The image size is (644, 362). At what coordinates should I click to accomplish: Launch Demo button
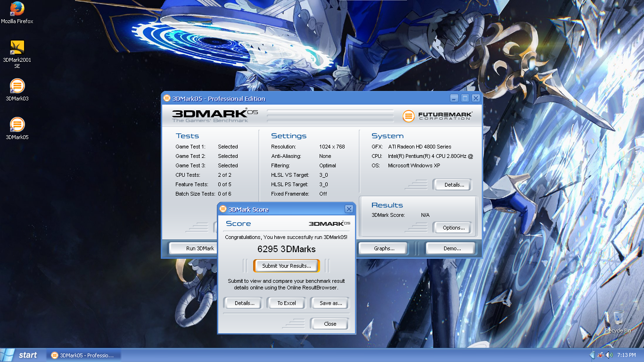(x=452, y=248)
